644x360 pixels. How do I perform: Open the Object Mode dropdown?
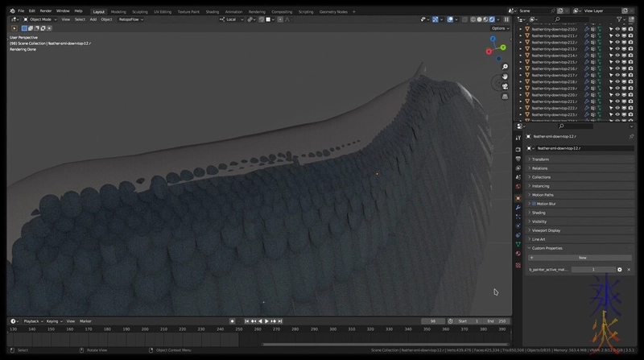[x=40, y=19]
